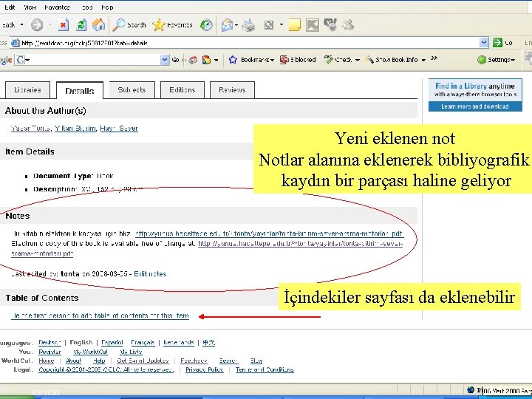Open author link Hayri Sever
The height and width of the screenshot is (399, 532).
119,129
